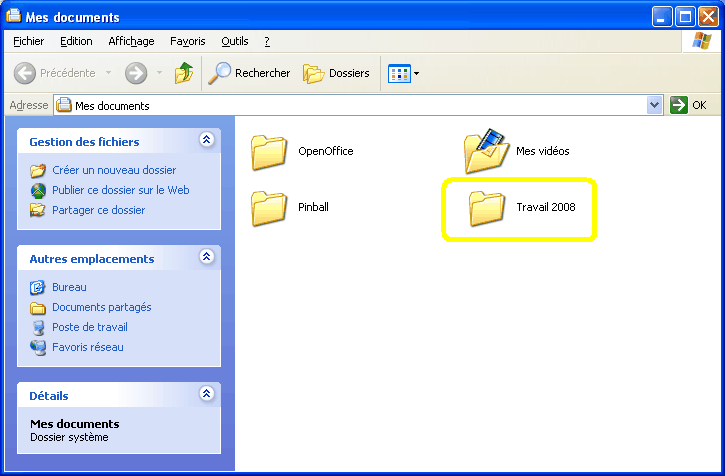Click the Travail 2008 folder name
Image resolution: width=725 pixels, height=476 pixels.
pyautogui.click(x=546, y=207)
